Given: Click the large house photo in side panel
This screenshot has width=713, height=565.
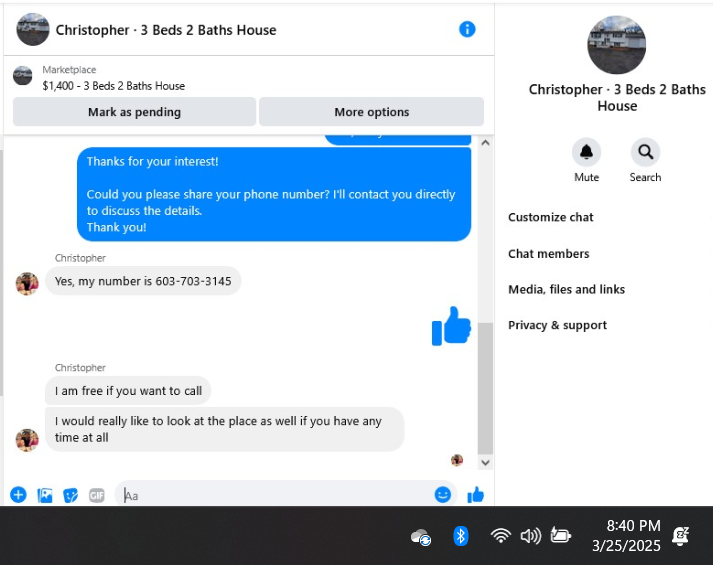Looking at the screenshot, I should (x=617, y=45).
